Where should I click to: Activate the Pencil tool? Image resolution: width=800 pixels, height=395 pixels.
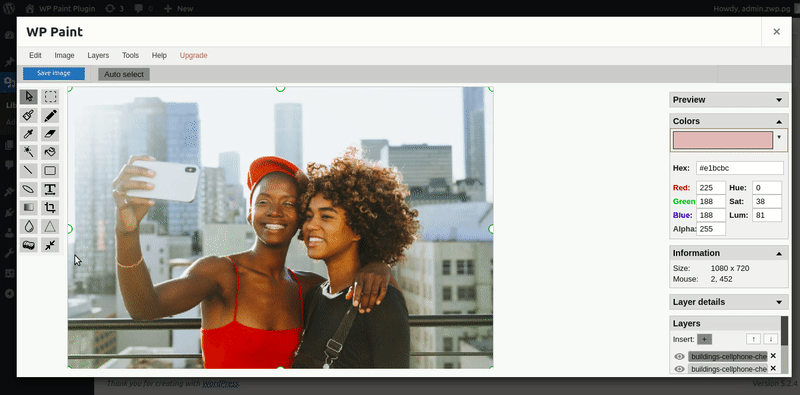[x=50, y=115]
